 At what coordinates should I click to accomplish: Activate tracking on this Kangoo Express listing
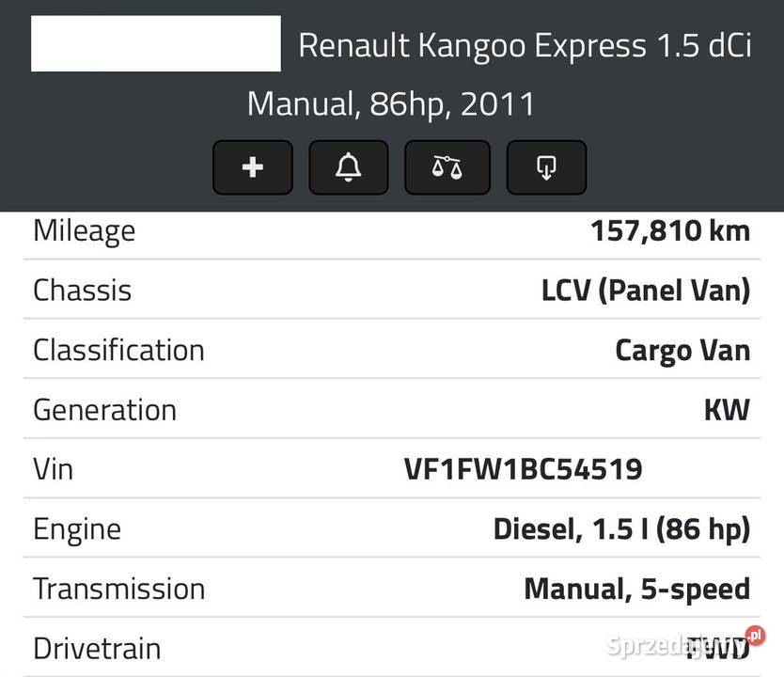pos(349,166)
